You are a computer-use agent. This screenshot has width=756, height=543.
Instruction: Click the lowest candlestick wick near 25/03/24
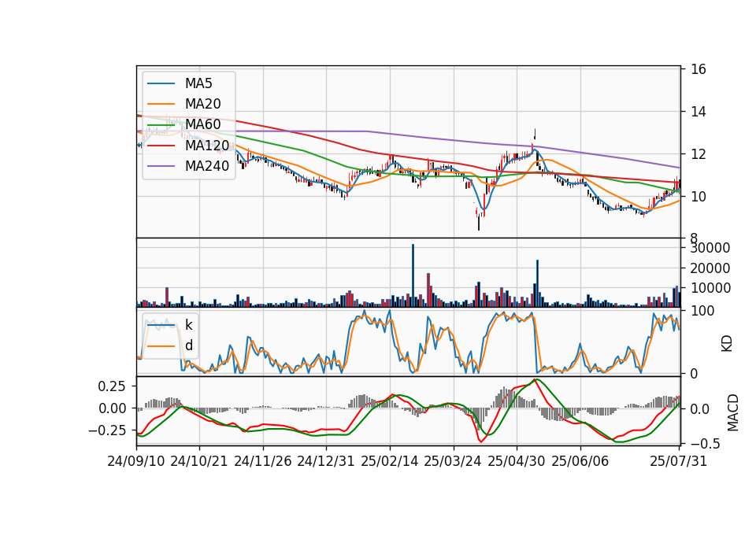click(x=479, y=223)
